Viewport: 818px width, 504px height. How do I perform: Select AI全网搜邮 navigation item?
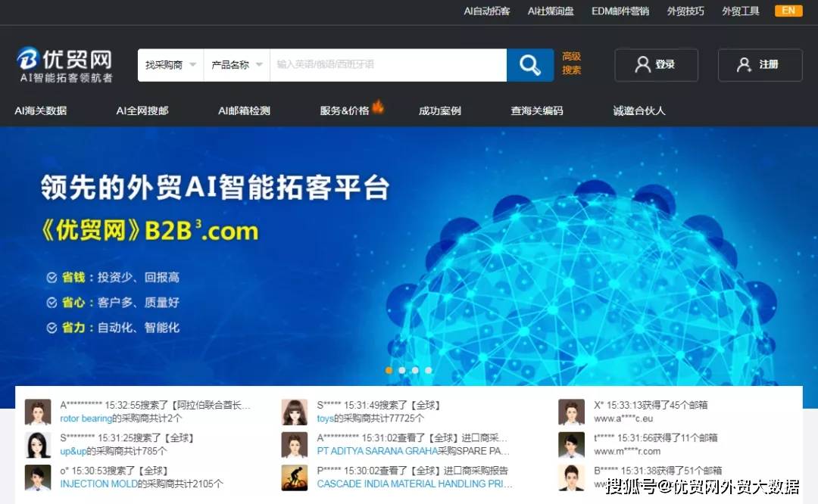[142, 110]
